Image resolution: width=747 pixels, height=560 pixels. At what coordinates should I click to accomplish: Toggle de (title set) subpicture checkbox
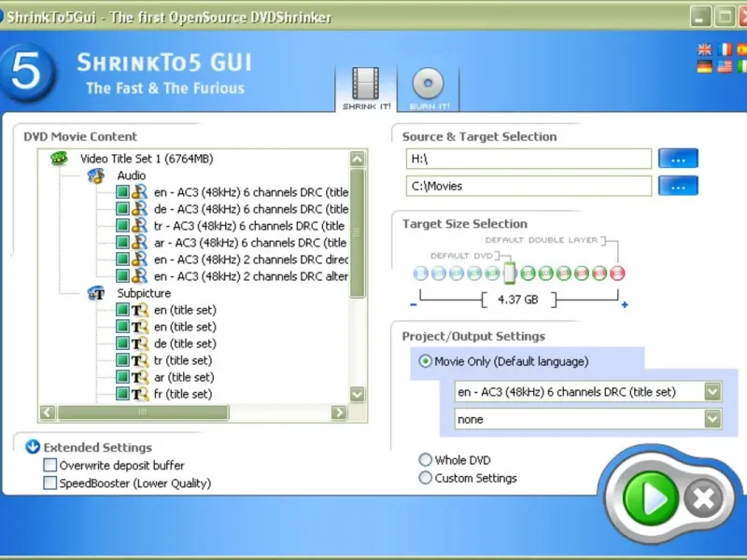tap(122, 343)
